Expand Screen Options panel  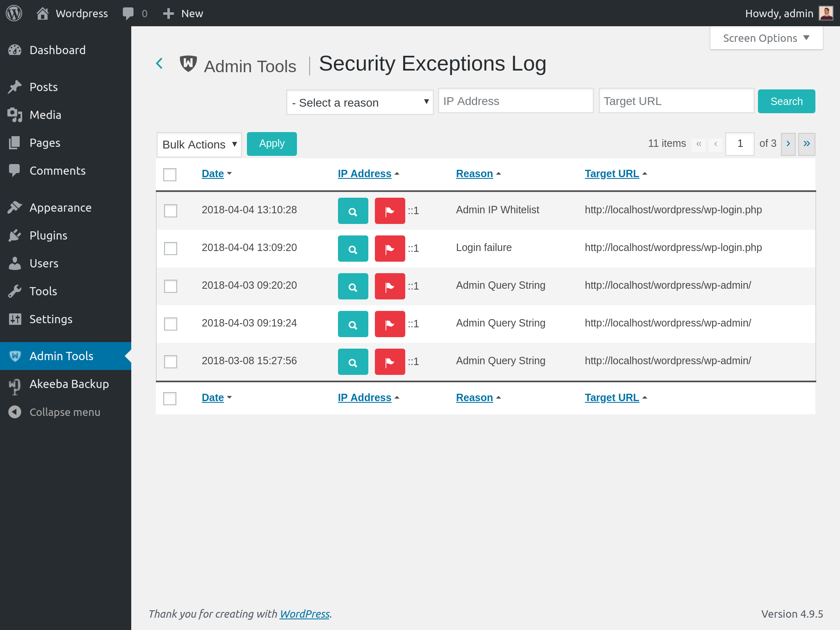(x=766, y=38)
